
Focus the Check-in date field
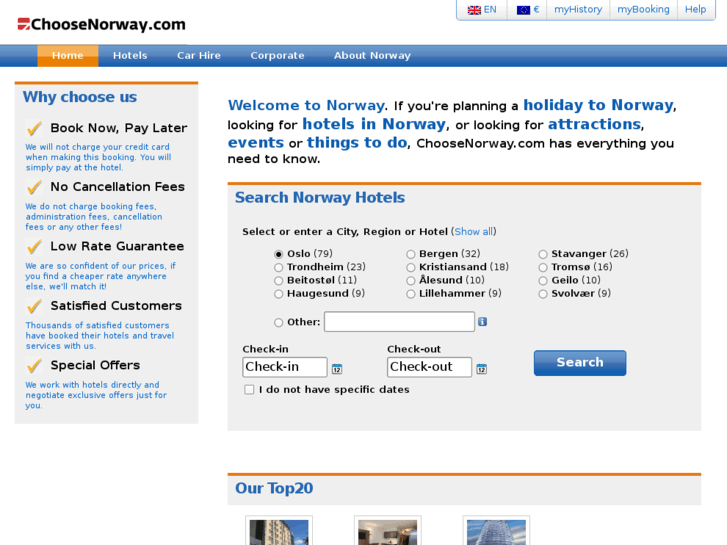(285, 367)
